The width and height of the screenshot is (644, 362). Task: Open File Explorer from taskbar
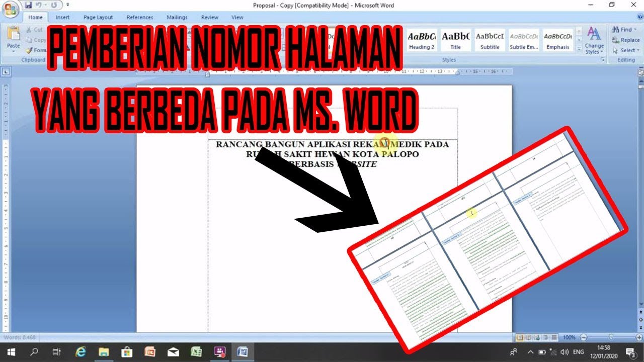104,352
